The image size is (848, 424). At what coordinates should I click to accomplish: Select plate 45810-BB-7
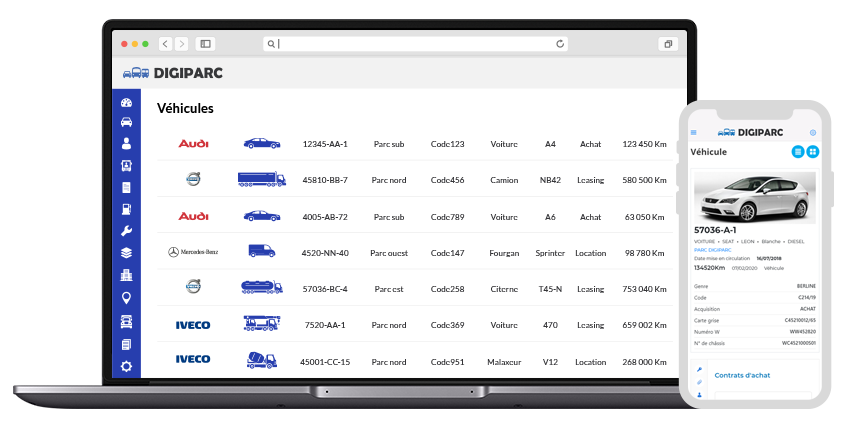click(x=325, y=180)
